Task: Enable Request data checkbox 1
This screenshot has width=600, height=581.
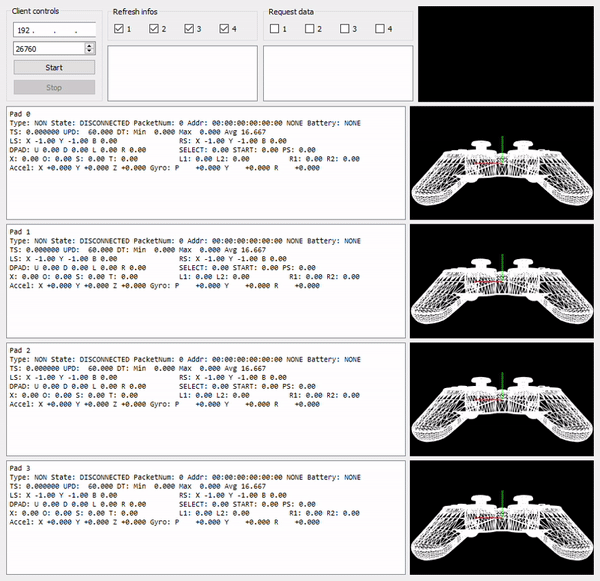Action: 274,28
